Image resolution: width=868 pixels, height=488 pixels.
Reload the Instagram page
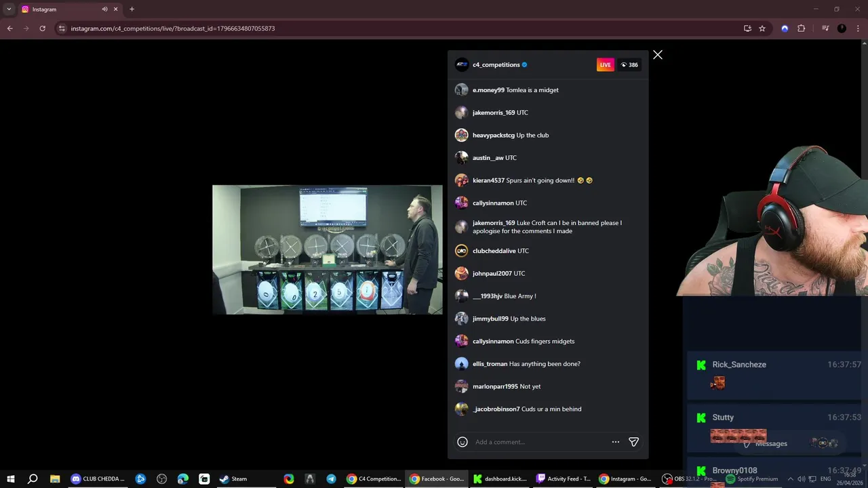42,28
